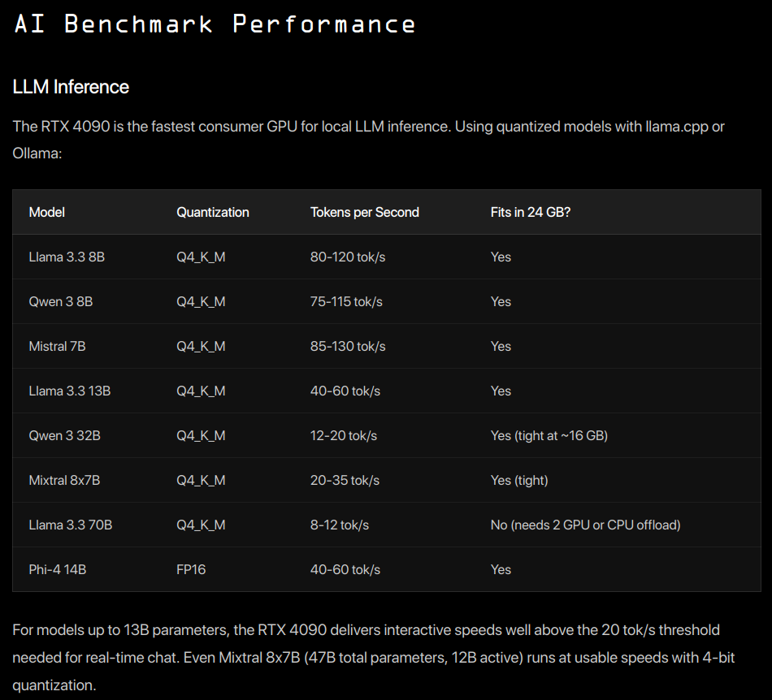Click the "AI Benchmark Performance" heading
Screen dimensions: 772x700
tap(215, 24)
